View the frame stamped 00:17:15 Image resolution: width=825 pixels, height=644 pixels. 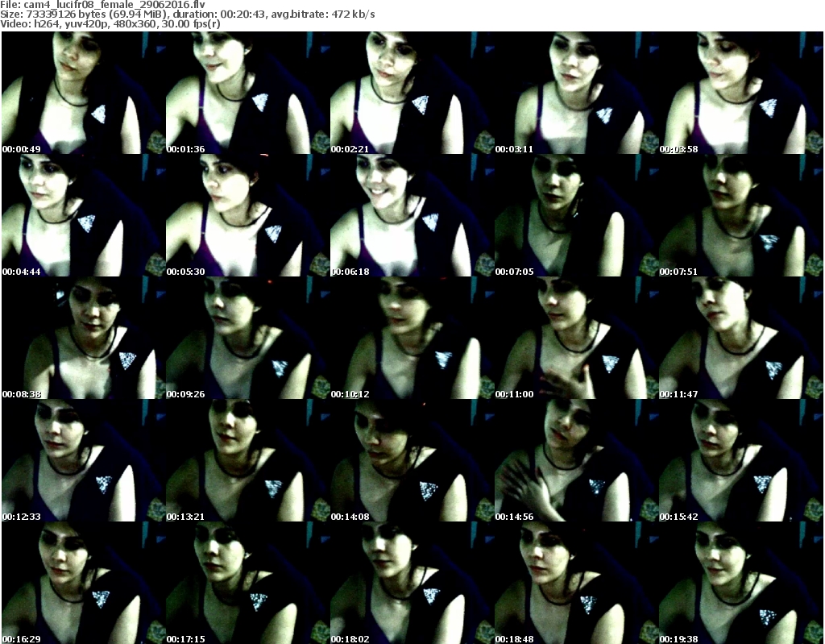[248, 583]
